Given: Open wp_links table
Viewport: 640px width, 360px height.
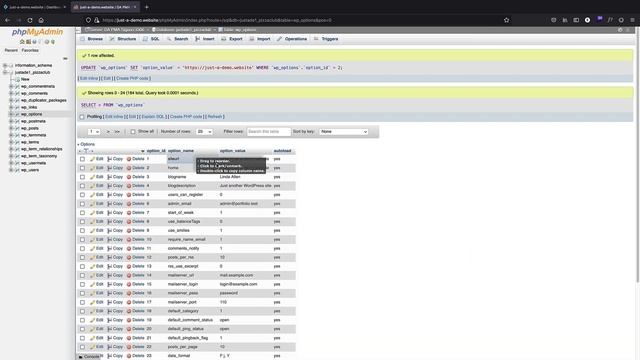Looking at the screenshot, I should [x=29, y=107].
